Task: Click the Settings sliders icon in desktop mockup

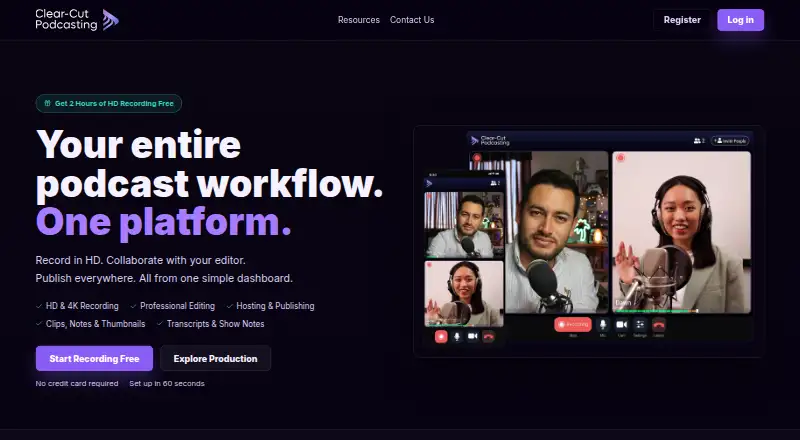Action: [x=640, y=325]
